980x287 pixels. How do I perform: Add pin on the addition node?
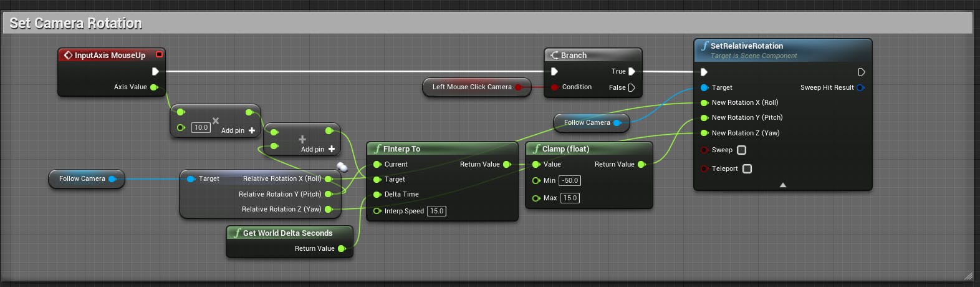pos(318,149)
